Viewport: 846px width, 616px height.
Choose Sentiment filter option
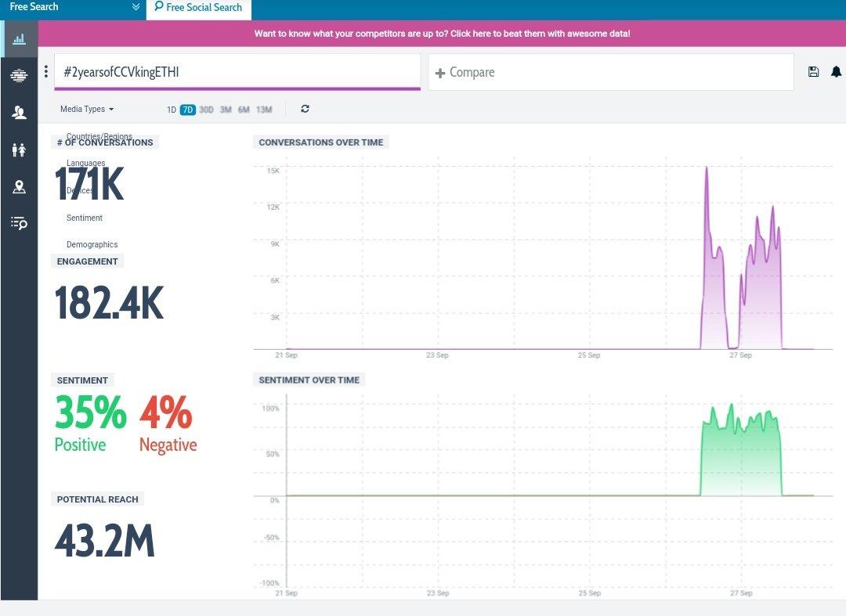point(84,218)
